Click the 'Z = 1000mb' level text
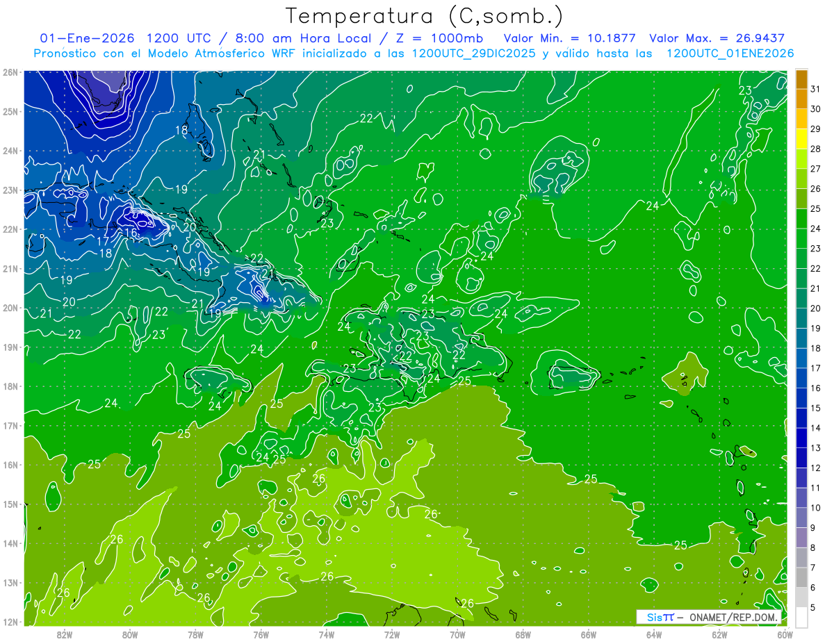 434,38
